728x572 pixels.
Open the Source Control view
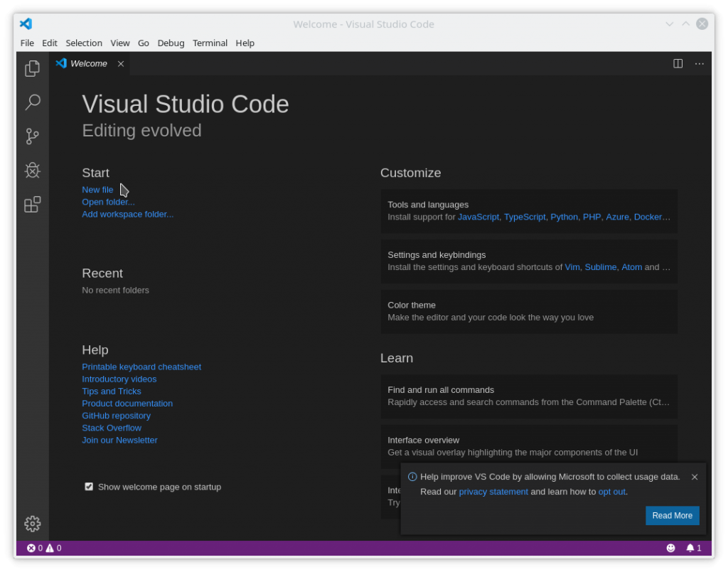(x=33, y=136)
